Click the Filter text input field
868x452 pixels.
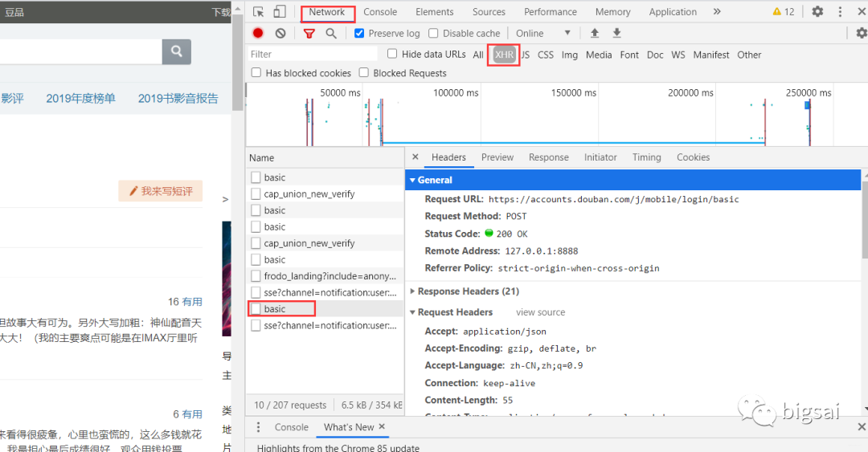312,55
